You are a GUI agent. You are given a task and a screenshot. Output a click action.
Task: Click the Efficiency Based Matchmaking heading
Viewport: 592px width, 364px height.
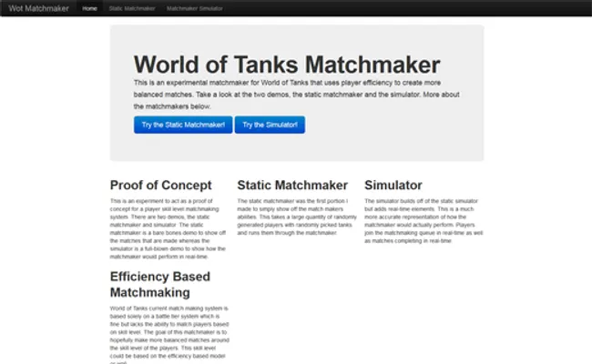[160, 284]
